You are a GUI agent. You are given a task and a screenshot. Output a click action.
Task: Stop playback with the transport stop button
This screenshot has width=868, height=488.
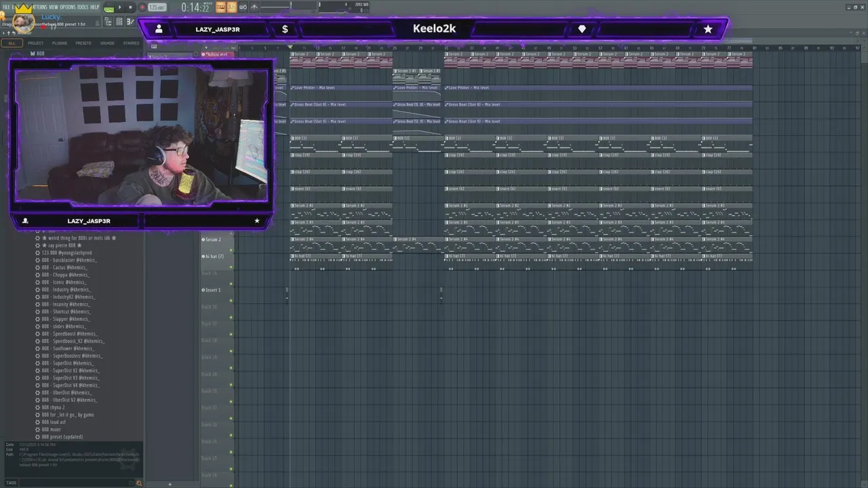point(130,7)
